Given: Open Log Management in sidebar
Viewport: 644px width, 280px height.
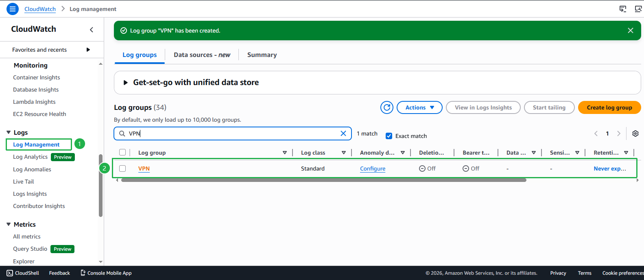Looking at the screenshot, I should 36,144.
